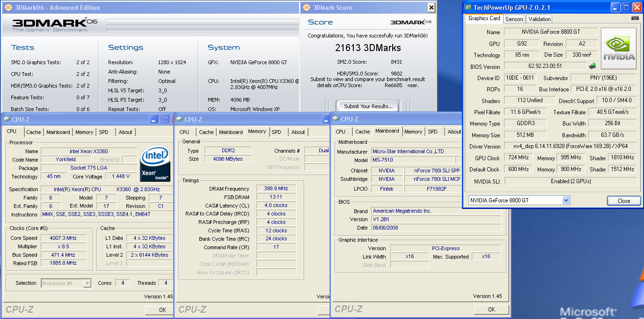The height and width of the screenshot is (319, 644).
Task: Click the Memory Type value DDR2 in CPU-Z
Action: tap(228, 151)
